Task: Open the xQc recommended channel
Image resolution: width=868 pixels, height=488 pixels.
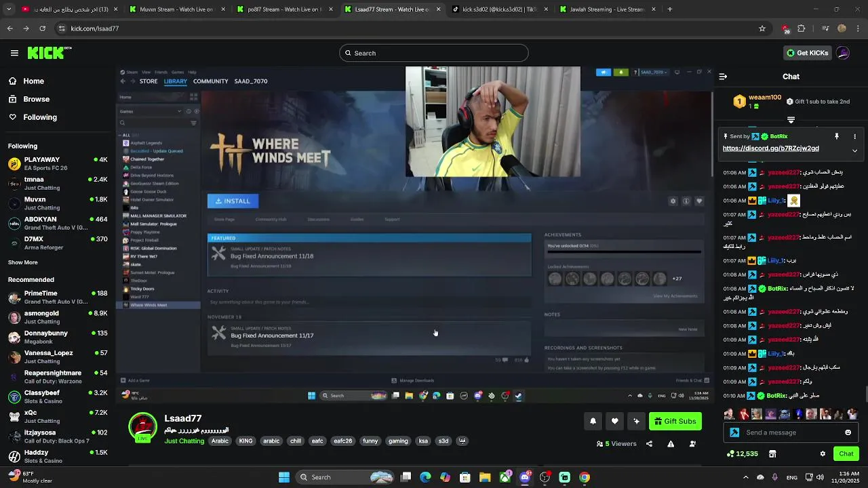Action: (x=58, y=416)
